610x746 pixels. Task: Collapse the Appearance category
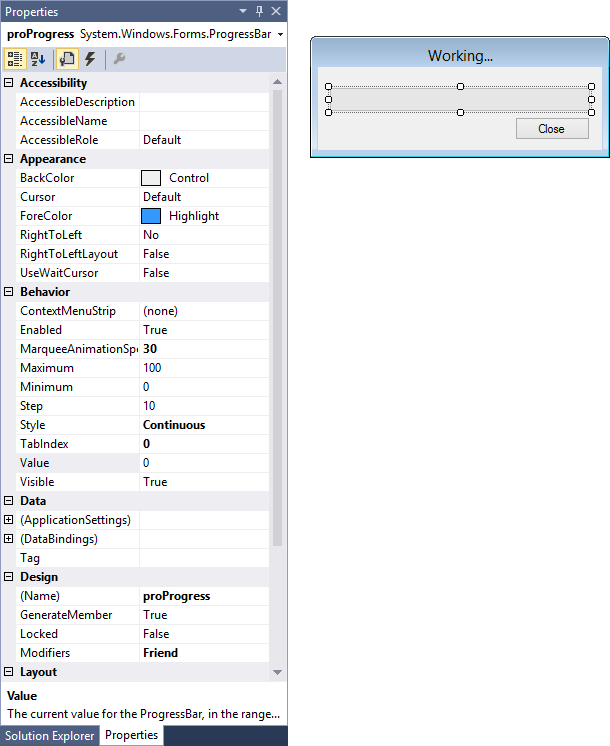click(x=9, y=159)
